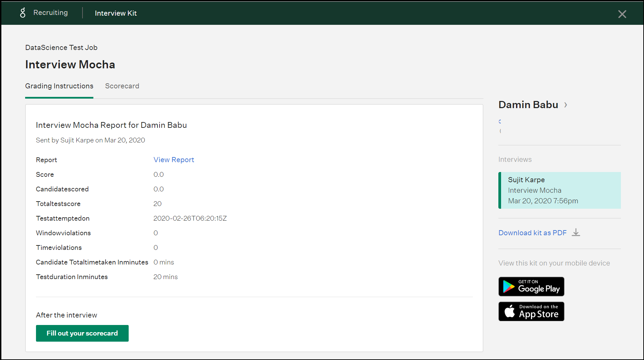Click the After the interview heading
The image size is (644, 360).
pyautogui.click(x=67, y=315)
